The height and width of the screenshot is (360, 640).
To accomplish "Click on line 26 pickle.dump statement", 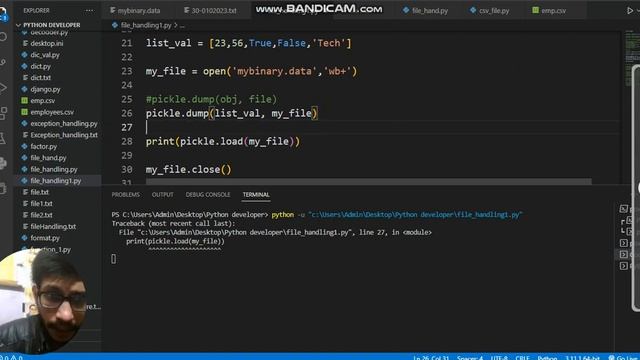I will coord(231,113).
